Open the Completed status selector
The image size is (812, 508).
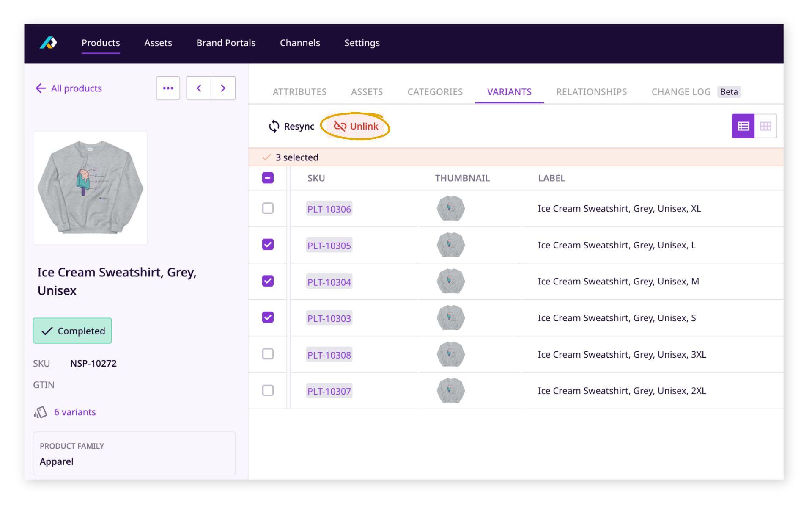point(72,331)
